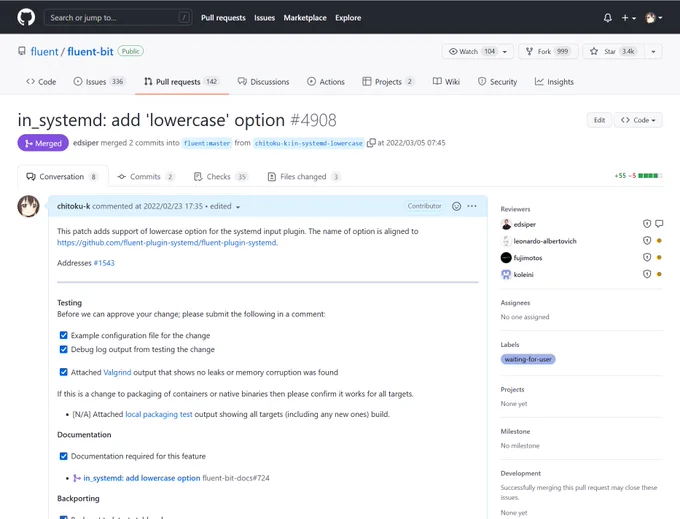Open the comment three-dot options menu
The height and width of the screenshot is (519, 680).
click(x=472, y=206)
